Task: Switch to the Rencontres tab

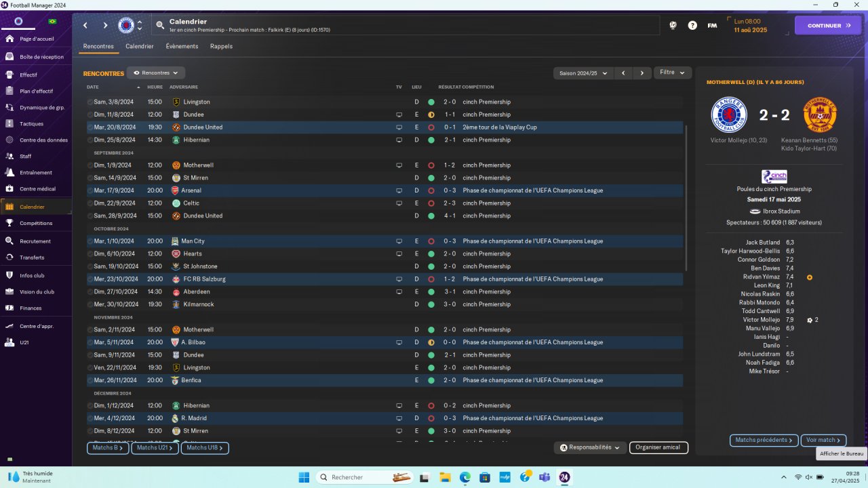Action: [98, 46]
